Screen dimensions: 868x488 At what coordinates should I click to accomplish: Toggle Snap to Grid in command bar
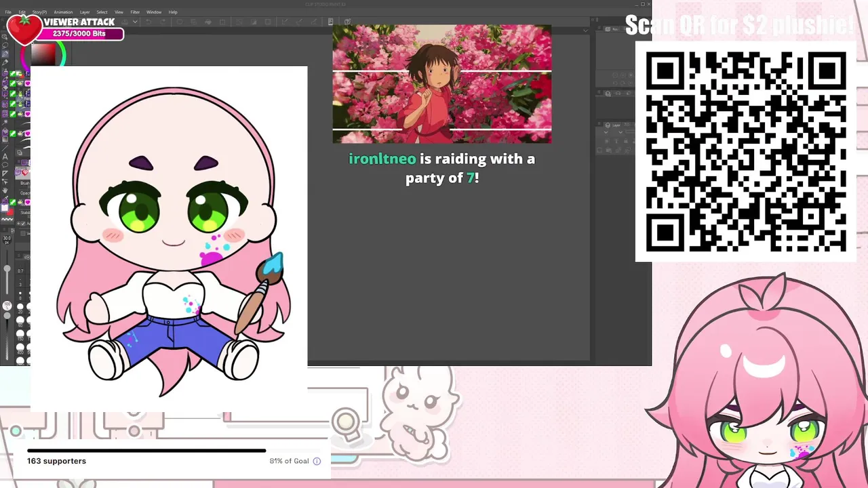click(x=314, y=22)
